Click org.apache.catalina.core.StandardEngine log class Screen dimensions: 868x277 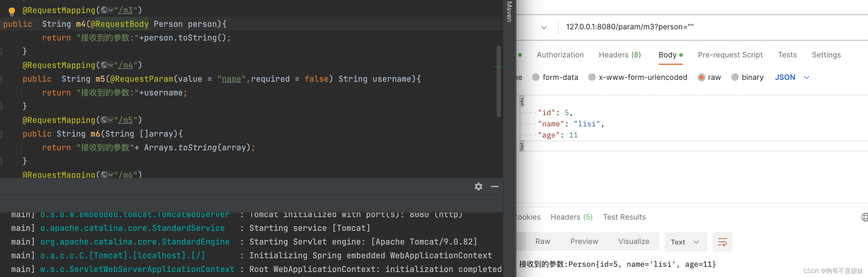click(135, 242)
